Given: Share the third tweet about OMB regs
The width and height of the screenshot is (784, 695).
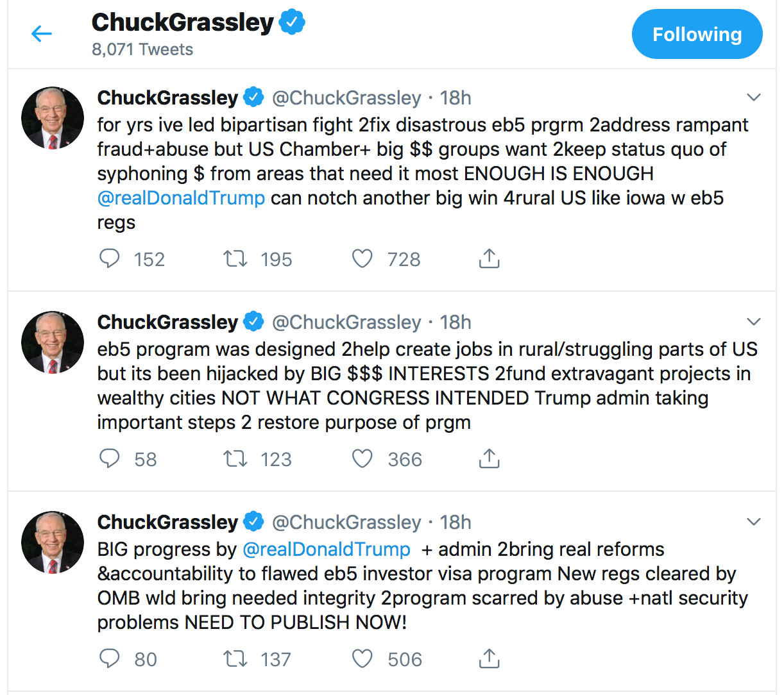Looking at the screenshot, I should click(489, 658).
